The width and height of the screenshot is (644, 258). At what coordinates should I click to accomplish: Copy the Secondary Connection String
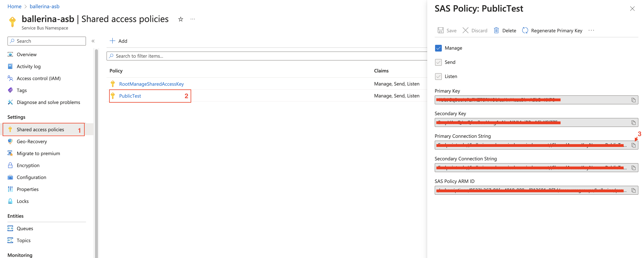(633, 168)
